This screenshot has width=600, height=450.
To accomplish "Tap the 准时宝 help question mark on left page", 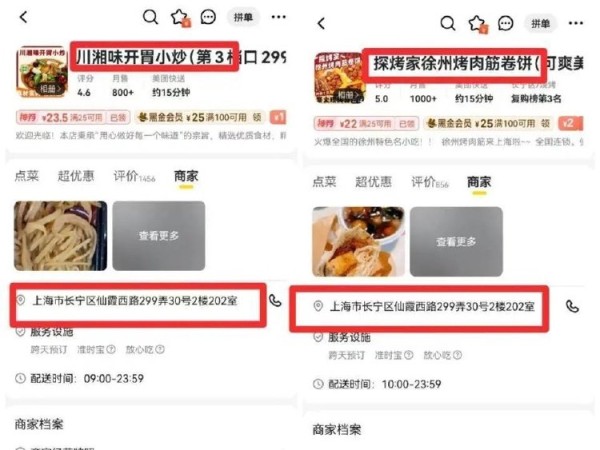I will coord(111,349).
